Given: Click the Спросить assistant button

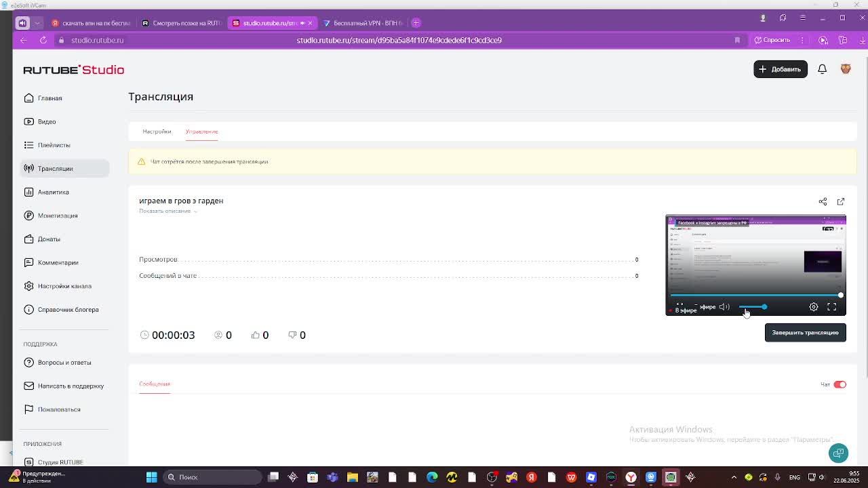Looking at the screenshot, I should pyautogui.click(x=772, y=40).
